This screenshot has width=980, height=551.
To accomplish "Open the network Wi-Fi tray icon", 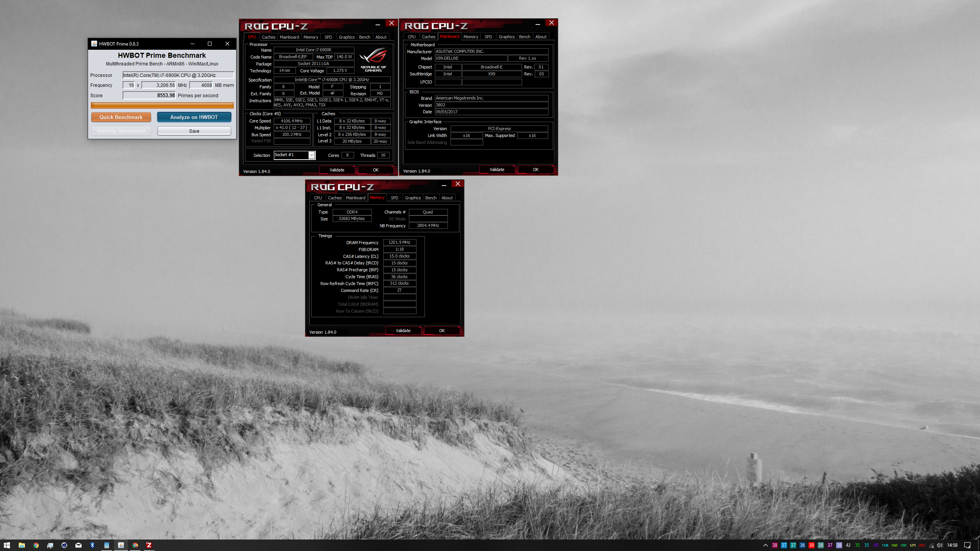I will point(931,545).
